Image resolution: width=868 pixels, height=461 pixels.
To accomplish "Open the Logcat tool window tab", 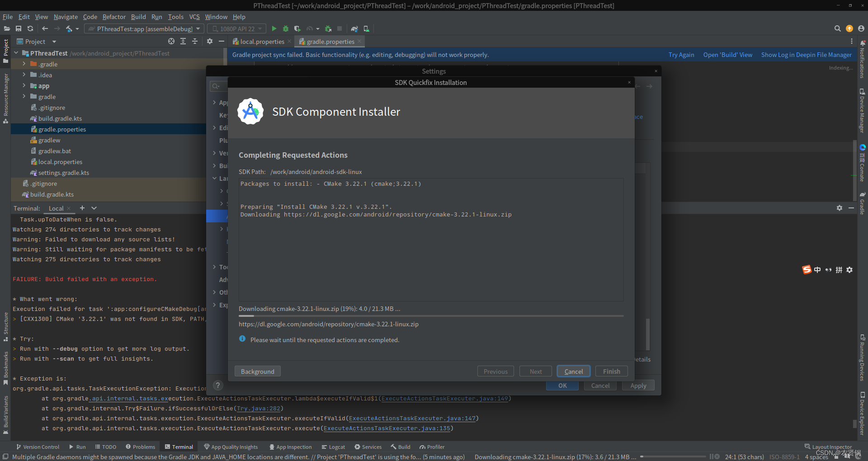I will (333, 447).
